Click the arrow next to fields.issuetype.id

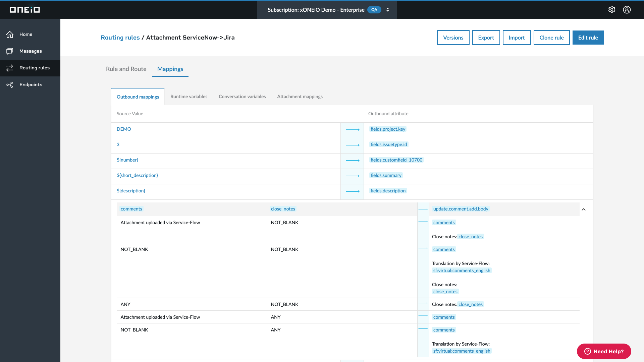tap(353, 145)
